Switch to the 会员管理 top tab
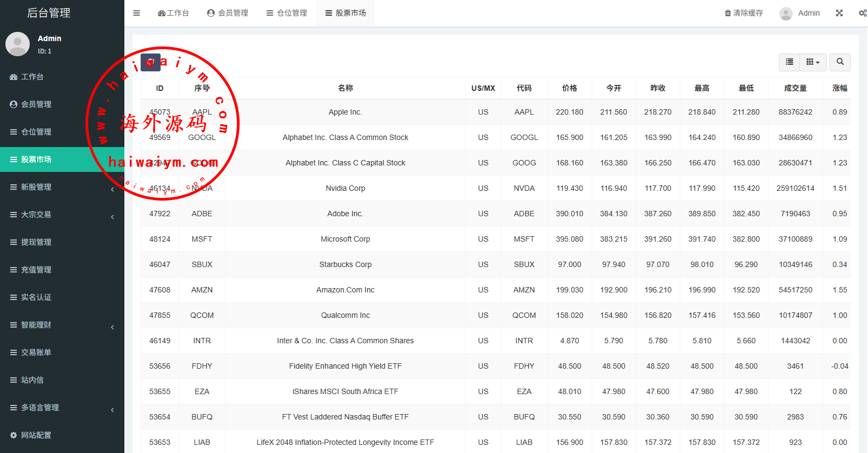The height and width of the screenshot is (453, 868). click(228, 13)
